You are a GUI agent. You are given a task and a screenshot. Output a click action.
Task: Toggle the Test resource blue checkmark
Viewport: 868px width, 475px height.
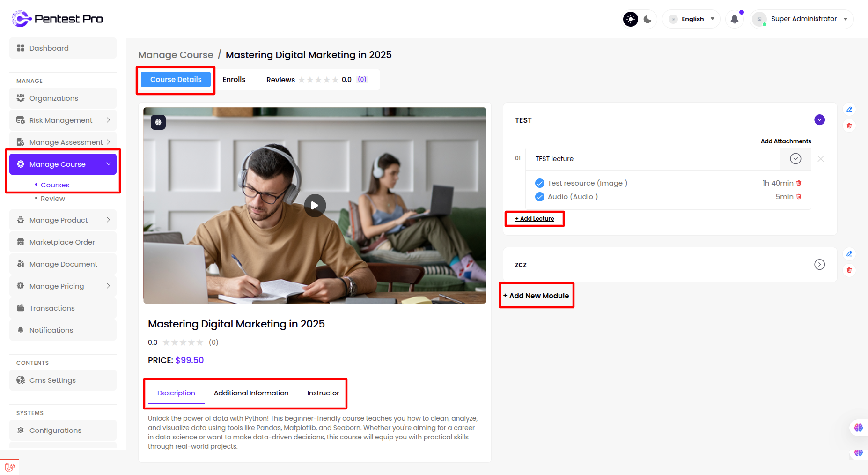point(540,183)
